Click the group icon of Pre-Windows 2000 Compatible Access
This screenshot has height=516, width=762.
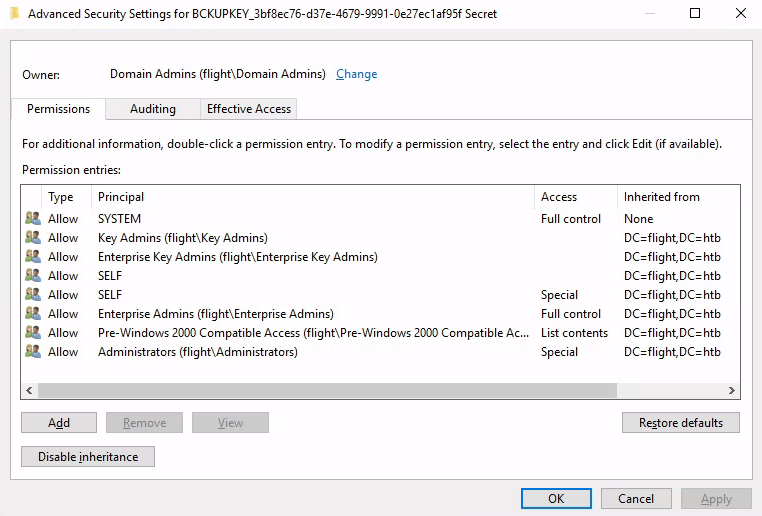[x=33, y=332]
